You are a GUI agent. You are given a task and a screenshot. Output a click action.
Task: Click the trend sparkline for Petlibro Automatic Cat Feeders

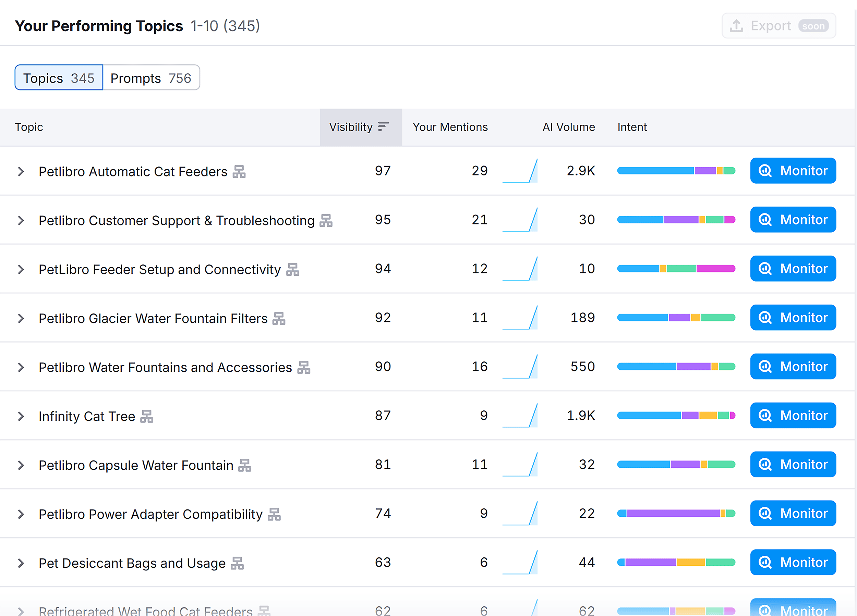tap(520, 171)
